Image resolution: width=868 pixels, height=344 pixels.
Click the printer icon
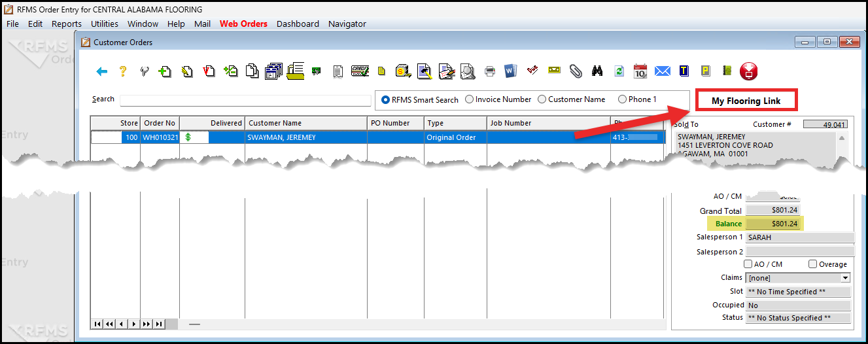489,71
